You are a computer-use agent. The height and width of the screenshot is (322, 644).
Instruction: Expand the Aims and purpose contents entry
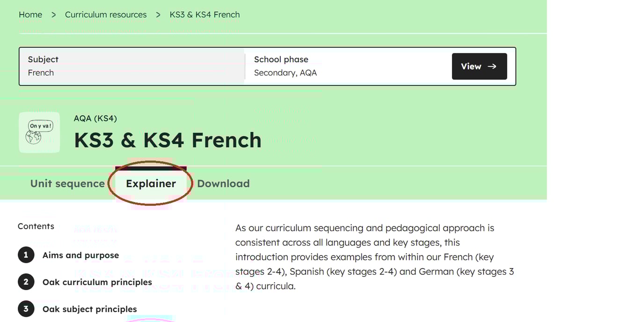coord(80,255)
